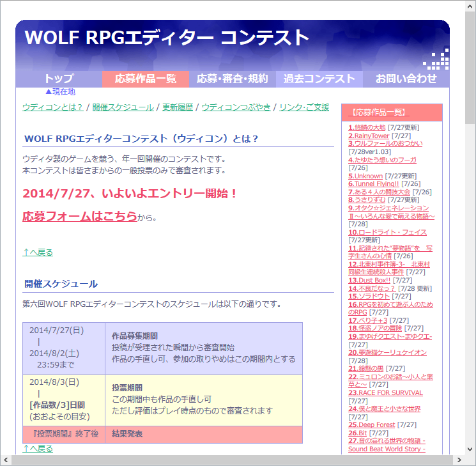Select the 投票期間 table cell text
476x466 pixels.
[127, 388]
